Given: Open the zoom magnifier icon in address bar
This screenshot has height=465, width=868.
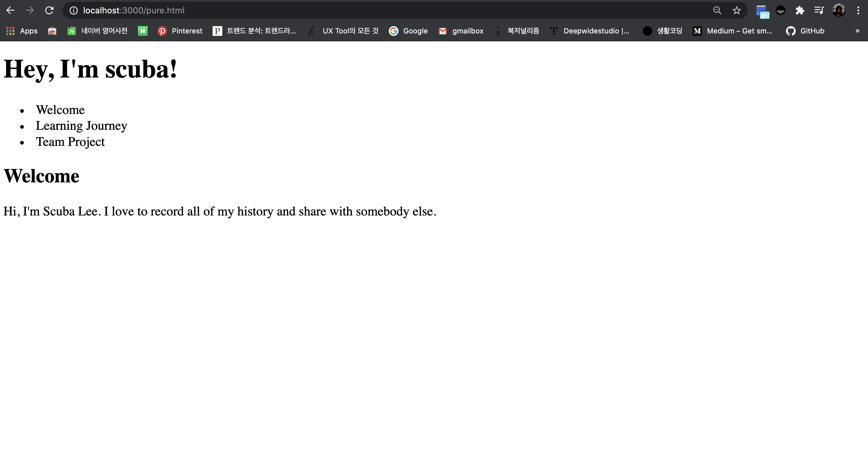Looking at the screenshot, I should [717, 10].
